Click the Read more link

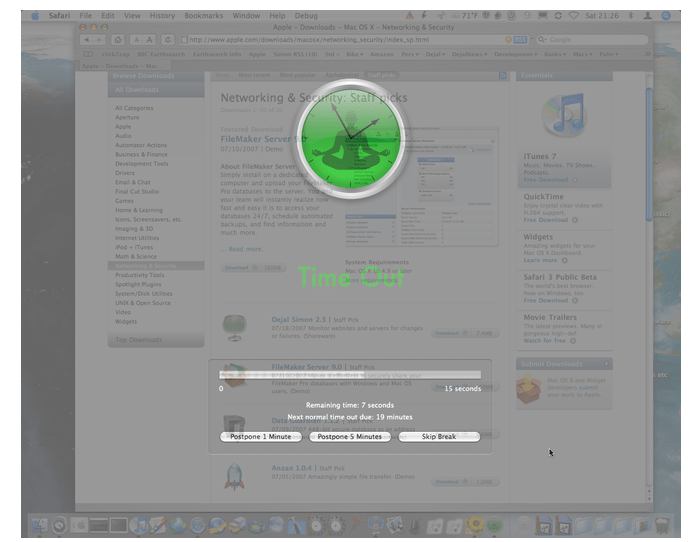[x=246, y=249]
